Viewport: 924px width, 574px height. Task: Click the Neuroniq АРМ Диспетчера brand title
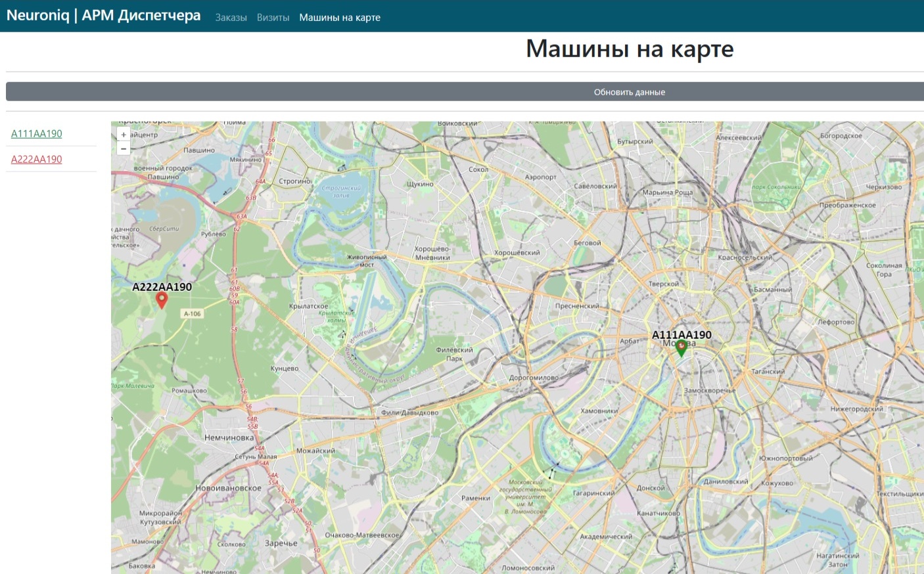pyautogui.click(x=103, y=16)
